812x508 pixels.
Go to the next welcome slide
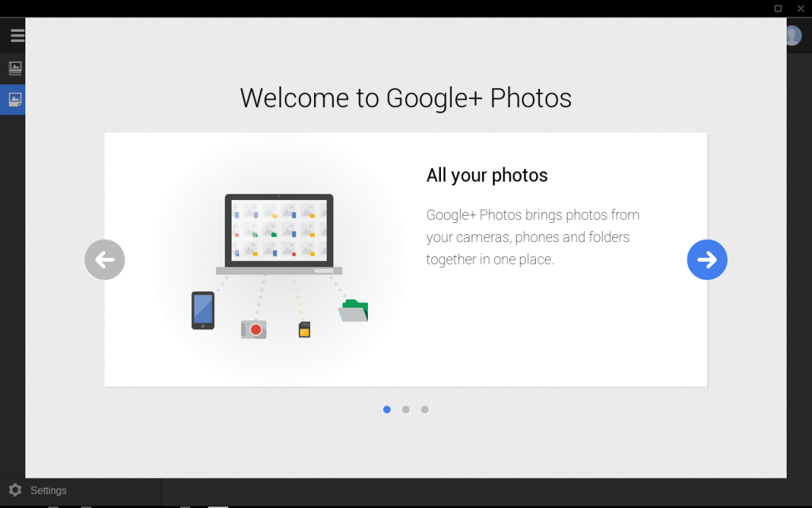pyautogui.click(x=707, y=260)
